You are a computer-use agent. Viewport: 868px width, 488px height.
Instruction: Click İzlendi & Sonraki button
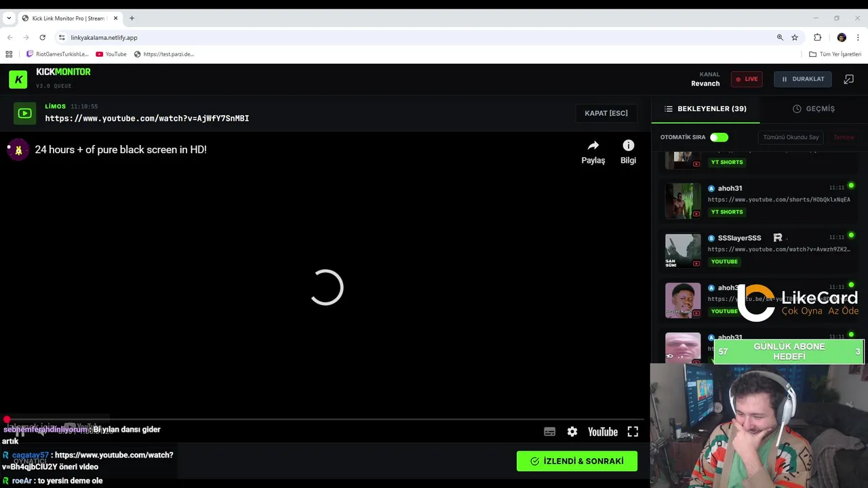(577, 461)
